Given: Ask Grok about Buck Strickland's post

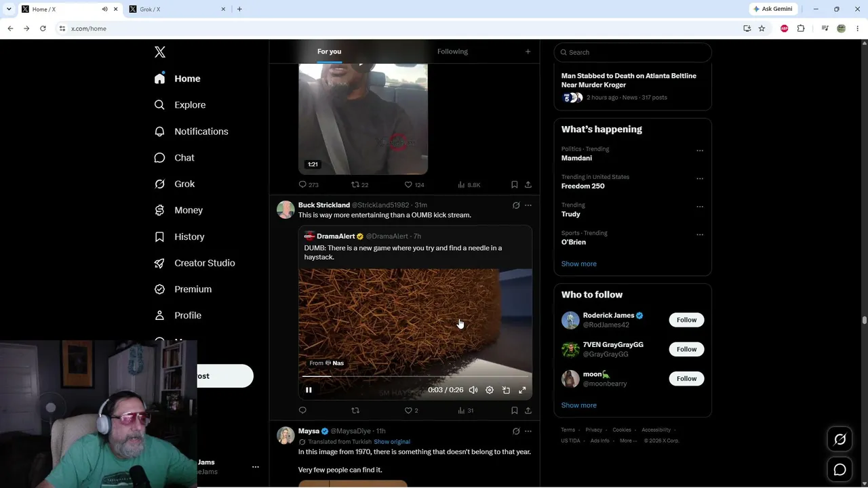Looking at the screenshot, I should click(516, 205).
